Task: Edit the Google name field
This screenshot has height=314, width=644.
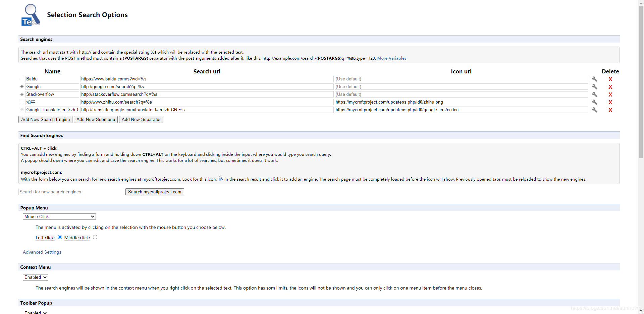Action: [x=52, y=87]
